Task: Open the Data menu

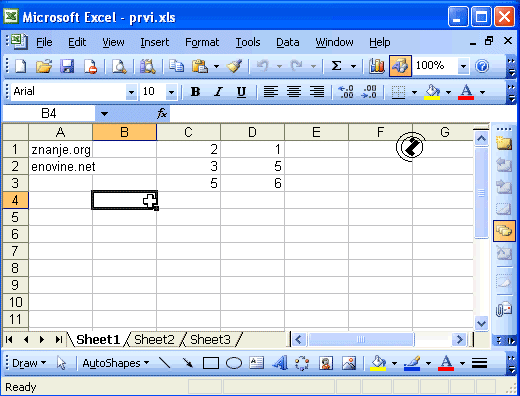Action: 288,42
